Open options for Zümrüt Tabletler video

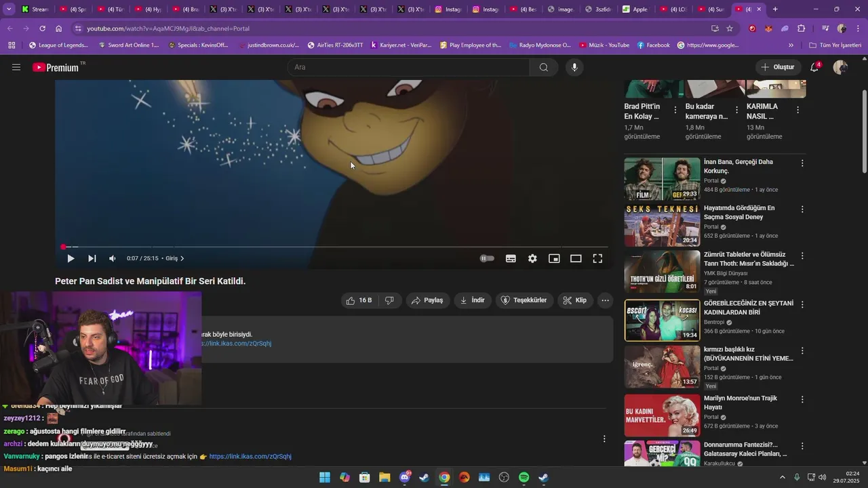(802, 256)
